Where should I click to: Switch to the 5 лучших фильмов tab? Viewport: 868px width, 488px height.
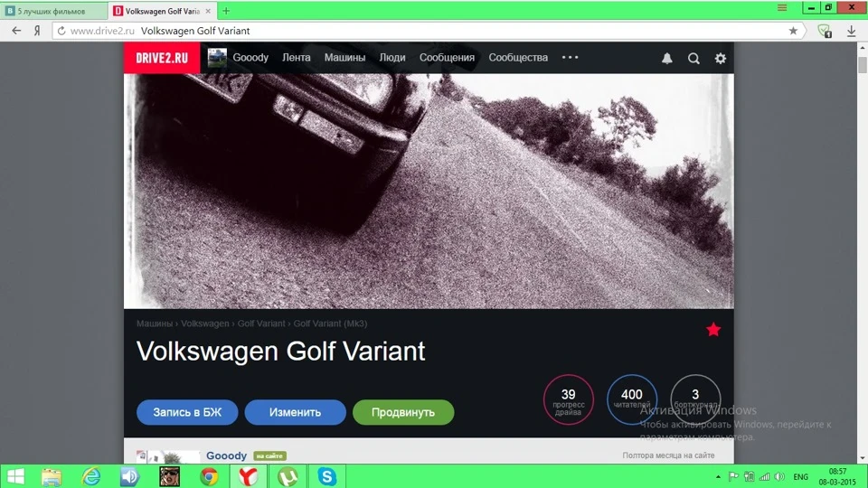click(x=53, y=11)
